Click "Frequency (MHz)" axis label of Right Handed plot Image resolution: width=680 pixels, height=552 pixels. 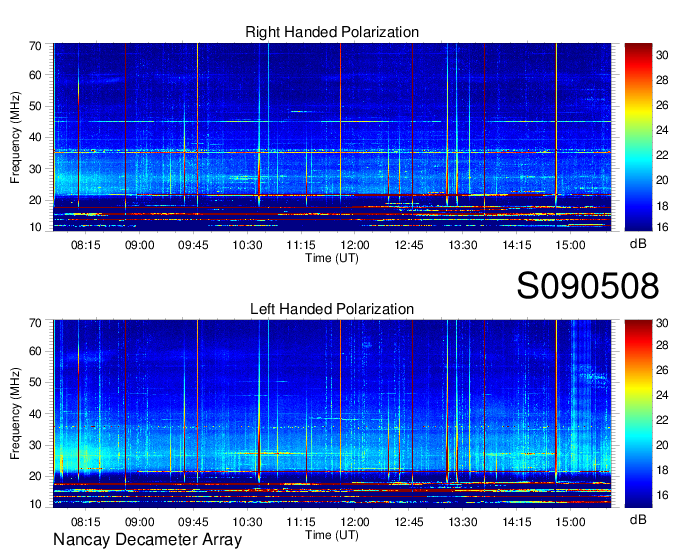pyautogui.click(x=15, y=137)
